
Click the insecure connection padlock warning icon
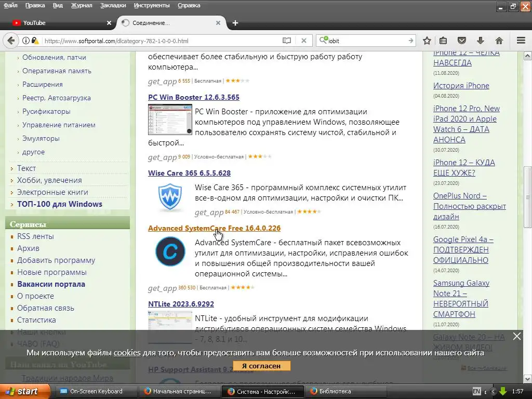point(35,41)
